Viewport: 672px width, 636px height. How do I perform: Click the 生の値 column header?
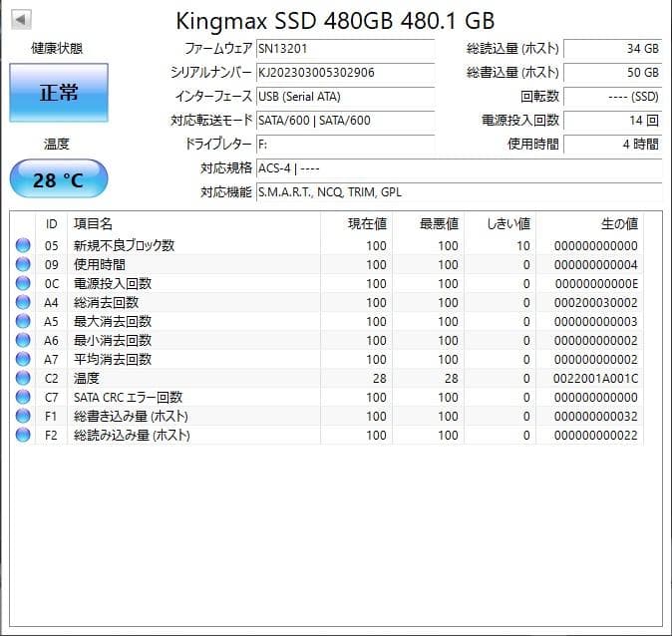(x=589, y=223)
